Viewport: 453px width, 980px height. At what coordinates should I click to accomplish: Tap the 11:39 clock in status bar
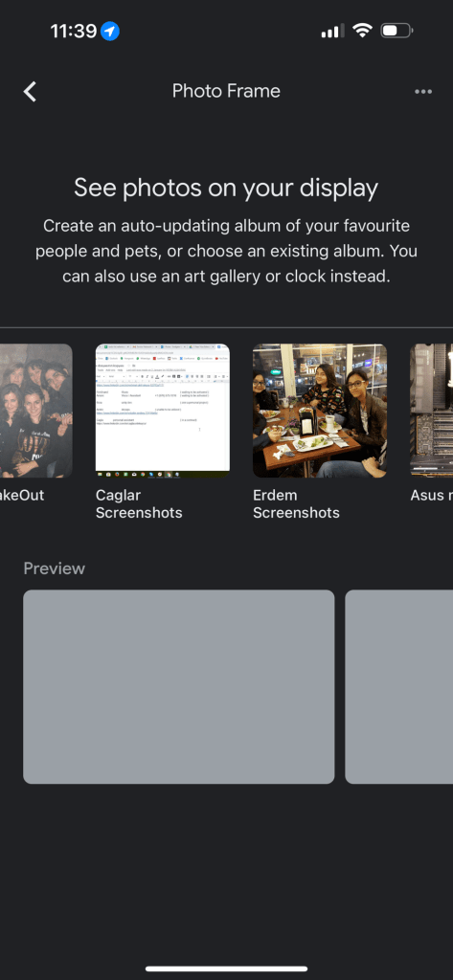point(73,31)
